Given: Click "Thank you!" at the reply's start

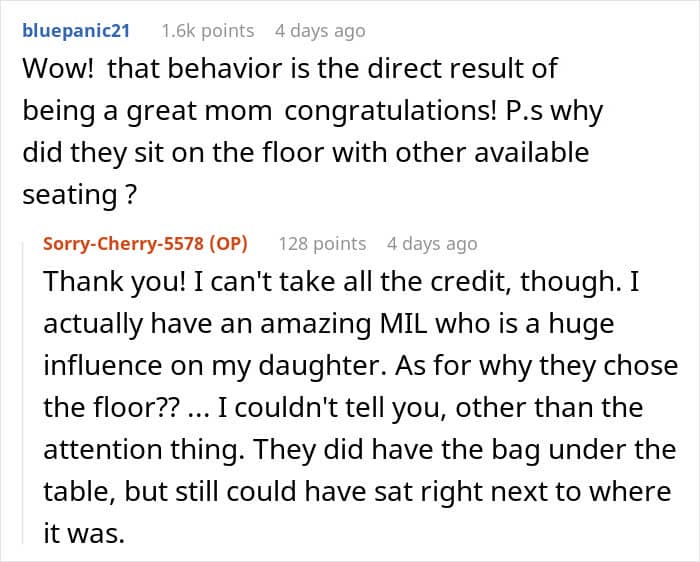Looking at the screenshot, I should 100,282.
